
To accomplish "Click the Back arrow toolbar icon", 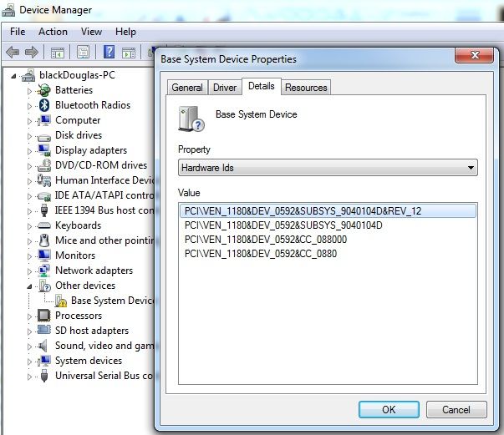I will tap(13, 52).
